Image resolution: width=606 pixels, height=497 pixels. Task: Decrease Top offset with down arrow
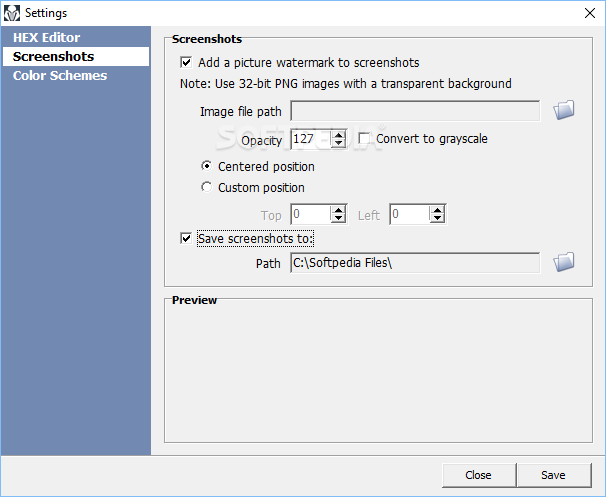339,218
